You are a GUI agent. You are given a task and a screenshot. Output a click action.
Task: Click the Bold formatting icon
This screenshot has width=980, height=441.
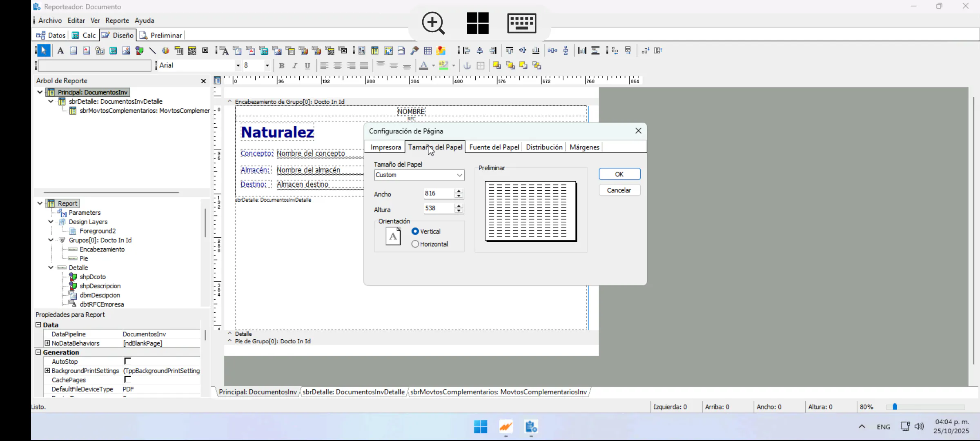click(x=281, y=66)
